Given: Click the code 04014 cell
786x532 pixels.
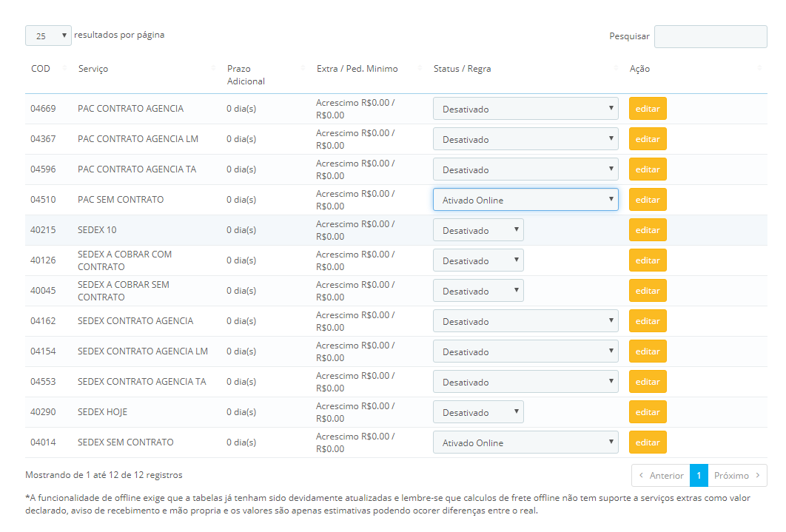Looking at the screenshot, I should point(43,442).
